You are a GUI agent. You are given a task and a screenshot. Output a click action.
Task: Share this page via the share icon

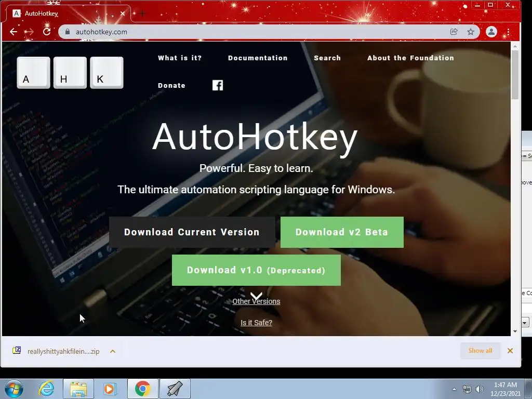point(454,32)
